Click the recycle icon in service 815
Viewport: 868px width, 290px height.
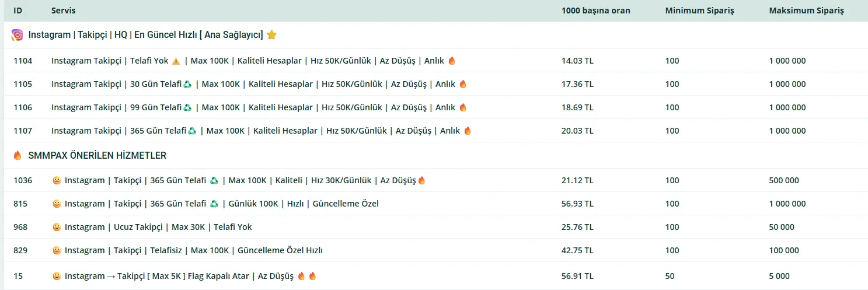(214, 204)
